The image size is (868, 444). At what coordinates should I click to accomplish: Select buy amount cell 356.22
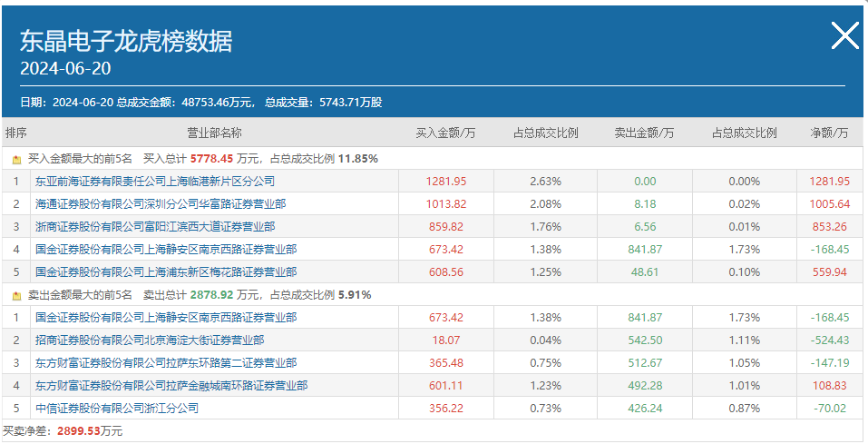tap(446, 409)
